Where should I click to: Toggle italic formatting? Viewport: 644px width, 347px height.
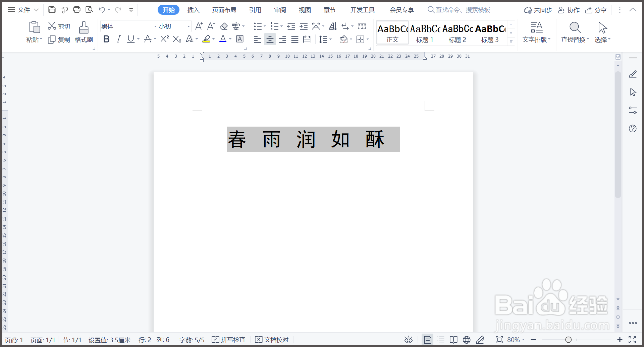point(118,39)
